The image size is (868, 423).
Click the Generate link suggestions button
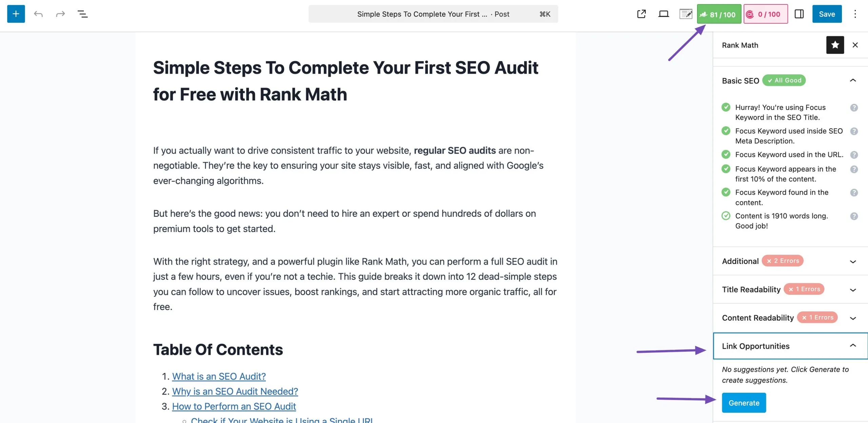click(x=744, y=403)
